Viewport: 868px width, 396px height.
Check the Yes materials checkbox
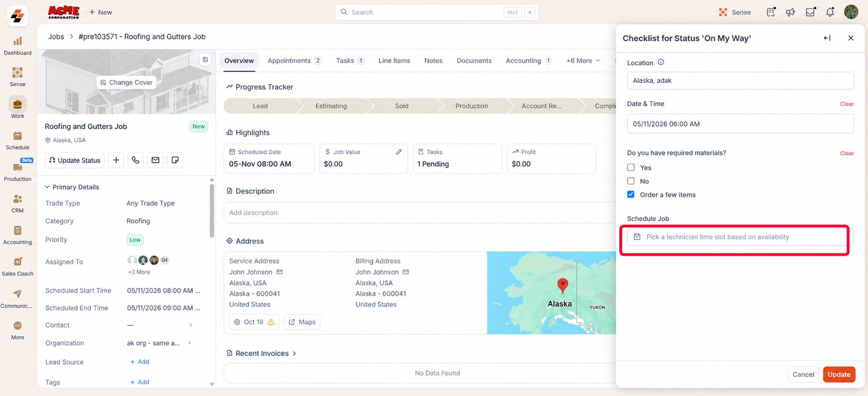[631, 167]
